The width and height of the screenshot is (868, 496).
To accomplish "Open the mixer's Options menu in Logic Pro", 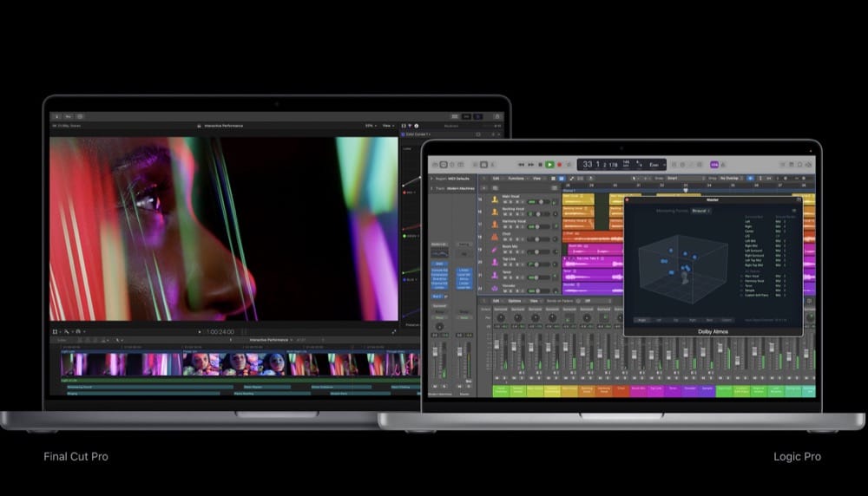I will coord(515,301).
